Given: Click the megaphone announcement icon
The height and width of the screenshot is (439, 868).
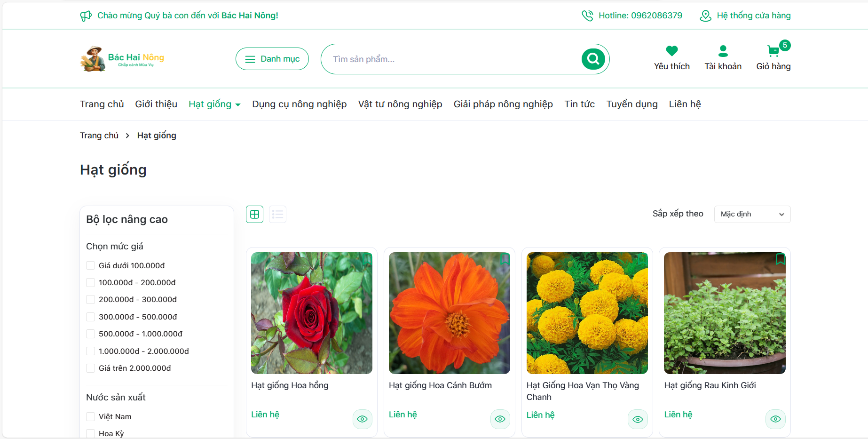Looking at the screenshot, I should click(x=86, y=16).
